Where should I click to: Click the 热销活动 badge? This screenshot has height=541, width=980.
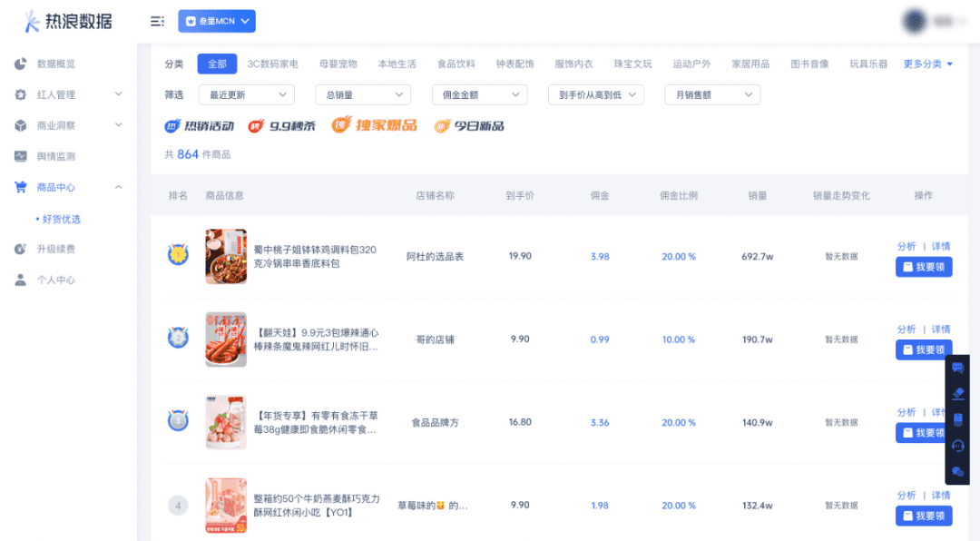coord(199,125)
